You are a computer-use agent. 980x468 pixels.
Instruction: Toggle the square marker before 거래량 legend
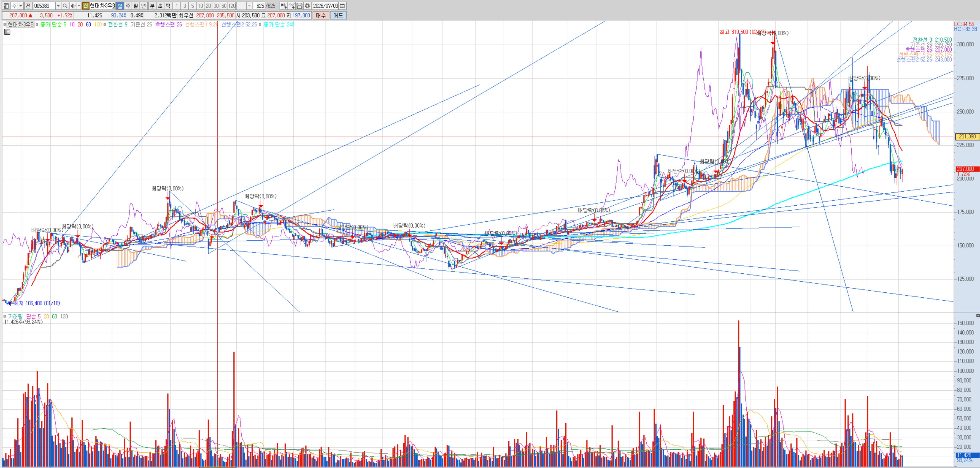coord(5,316)
